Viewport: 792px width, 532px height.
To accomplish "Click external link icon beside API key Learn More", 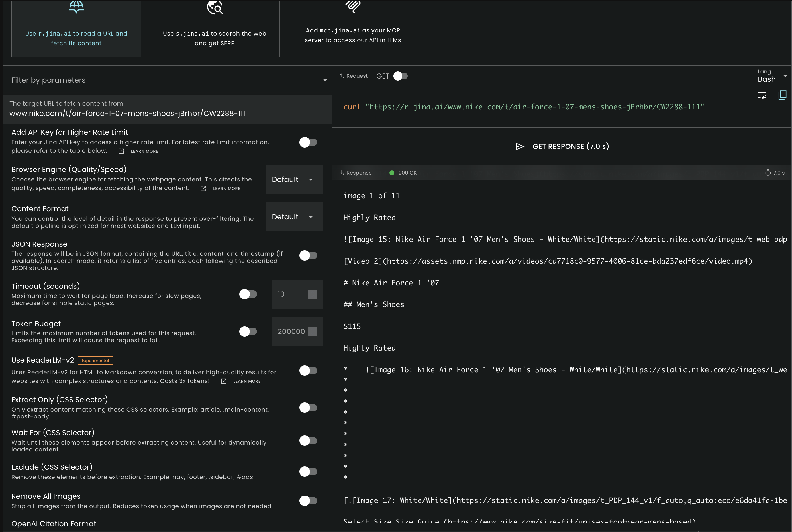I will (121, 151).
